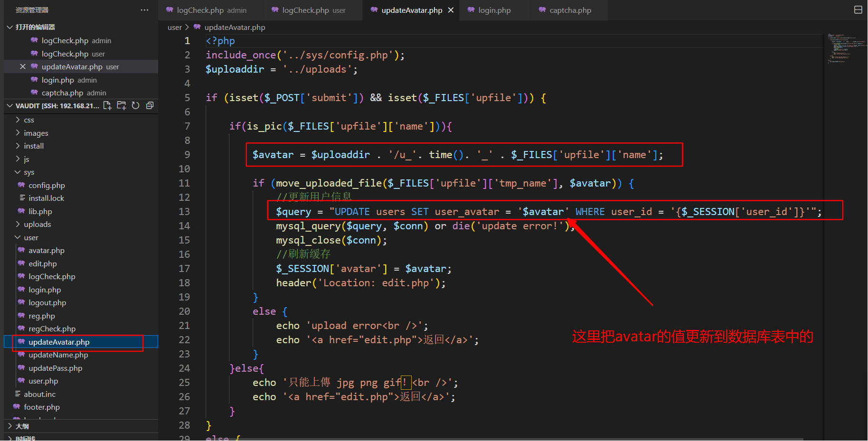Click the code minimap preview
868x441 pixels.
(847, 48)
